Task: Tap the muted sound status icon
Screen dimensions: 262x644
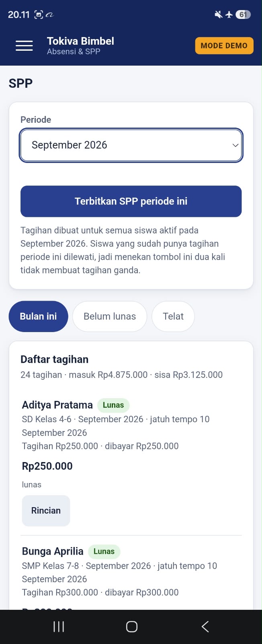Action: point(218,14)
